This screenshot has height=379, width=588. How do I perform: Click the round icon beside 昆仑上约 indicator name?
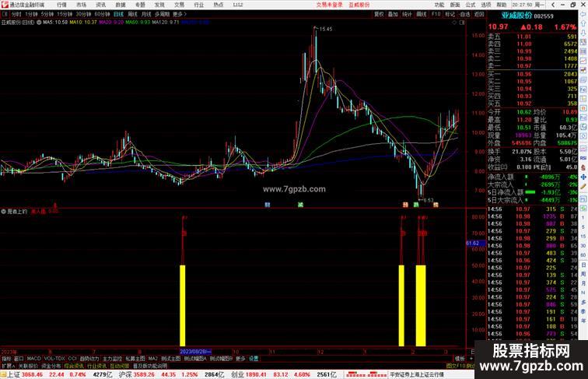(3, 212)
